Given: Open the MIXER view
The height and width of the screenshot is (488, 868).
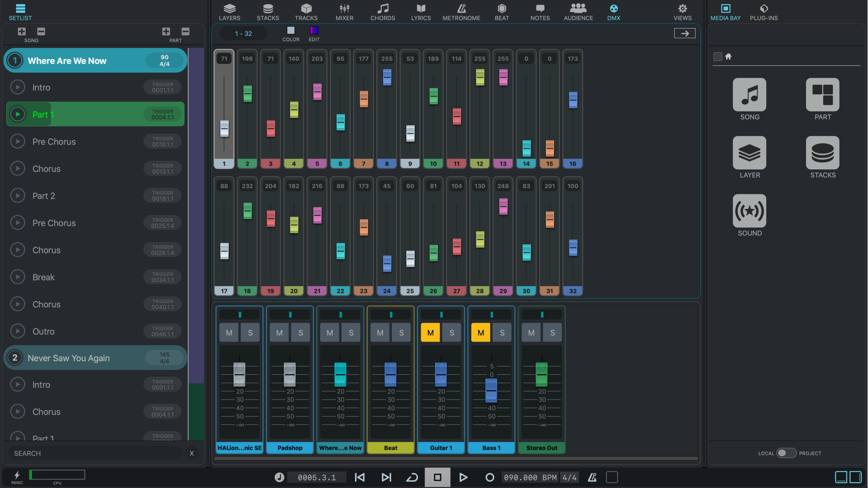Looking at the screenshot, I should point(344,12).
